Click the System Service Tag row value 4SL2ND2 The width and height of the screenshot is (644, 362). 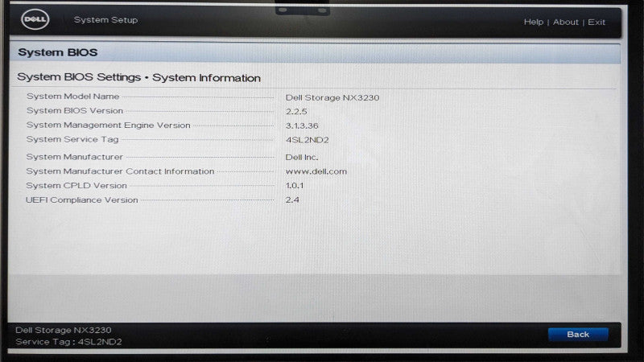click(x=308, y=140)
